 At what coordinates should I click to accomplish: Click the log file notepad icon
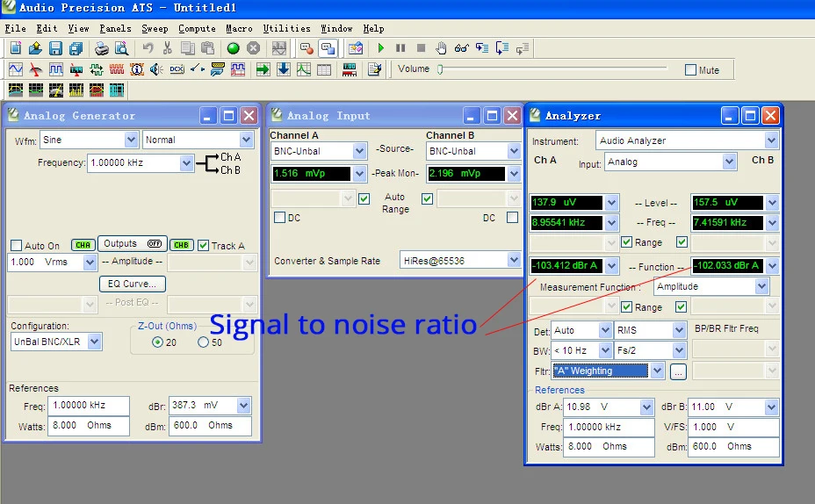pos(374,69)
